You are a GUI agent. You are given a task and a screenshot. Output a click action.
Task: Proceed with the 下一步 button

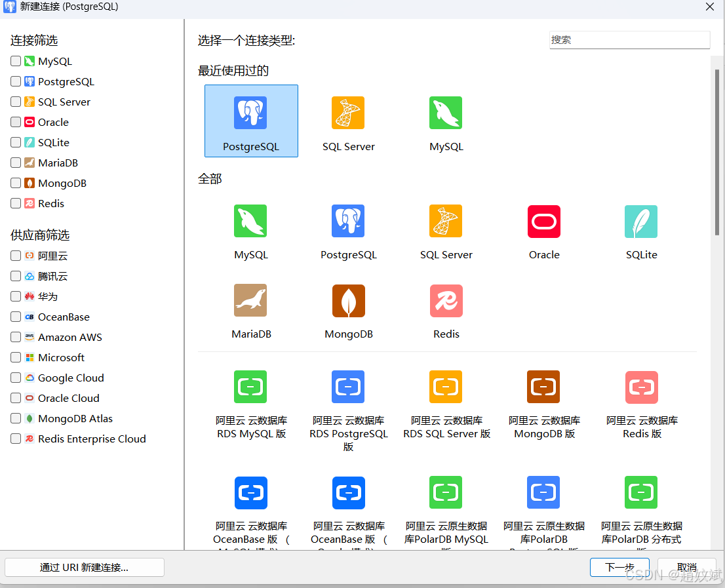pyautogui.click(x=619, y=567)
